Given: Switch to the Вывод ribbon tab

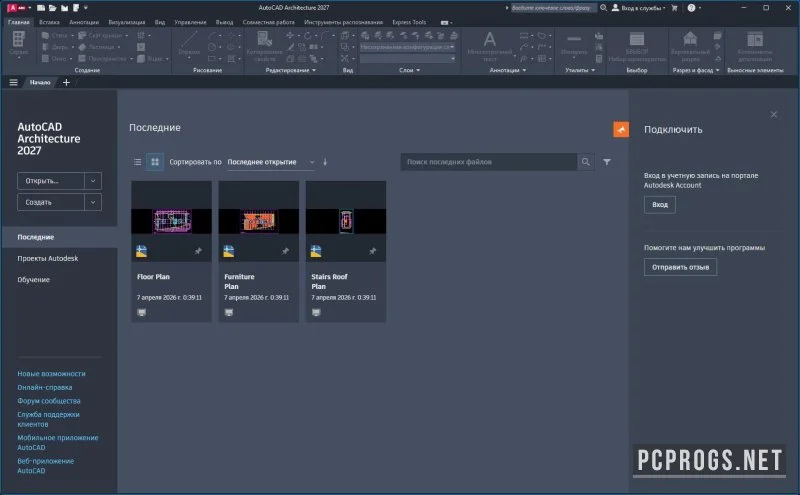Looking at the screenshot, I should tap(224, 22).
